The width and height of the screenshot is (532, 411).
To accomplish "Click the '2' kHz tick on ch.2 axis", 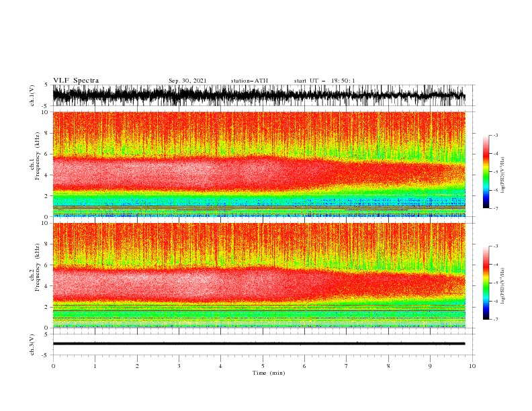I will point(48,307).
